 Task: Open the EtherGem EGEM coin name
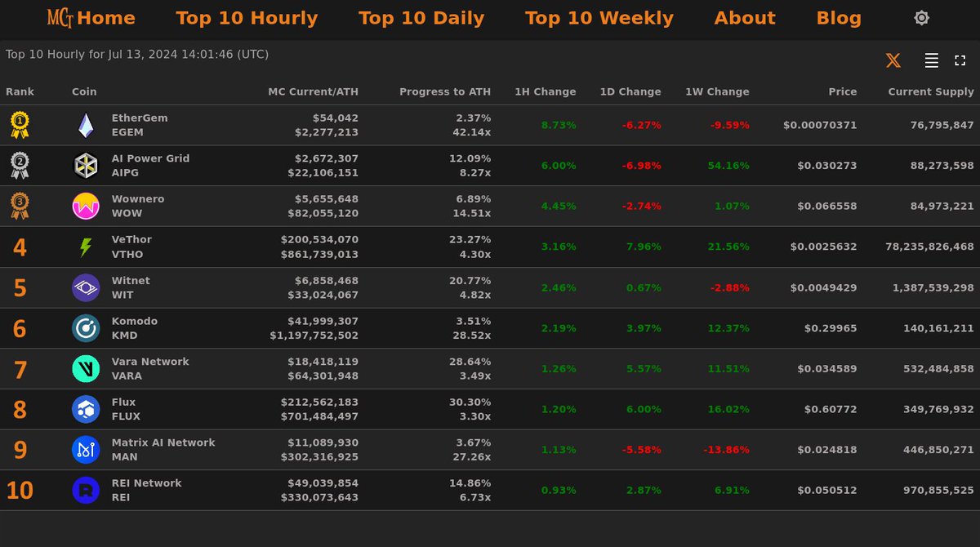click(140, 125)
